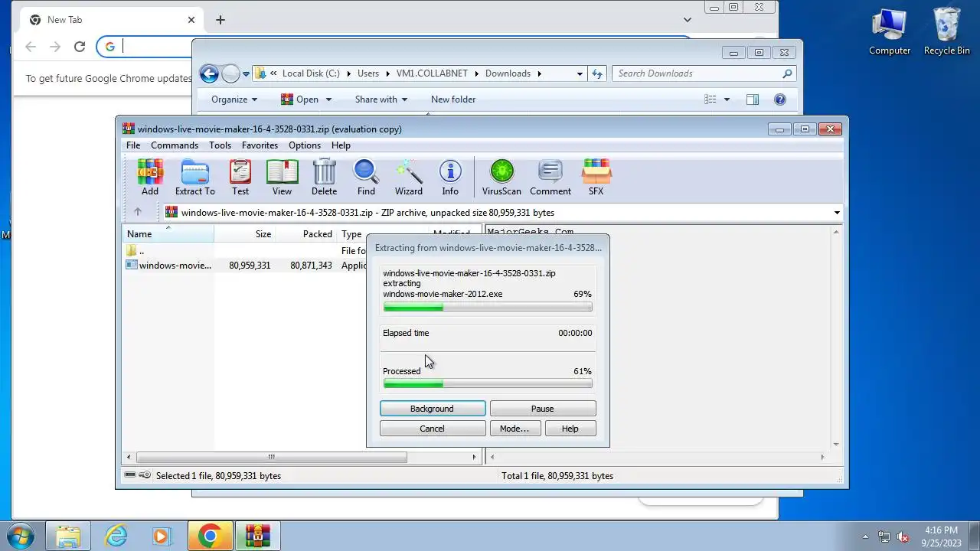Launch Internet Explorer from taskbar

[116, 536]
